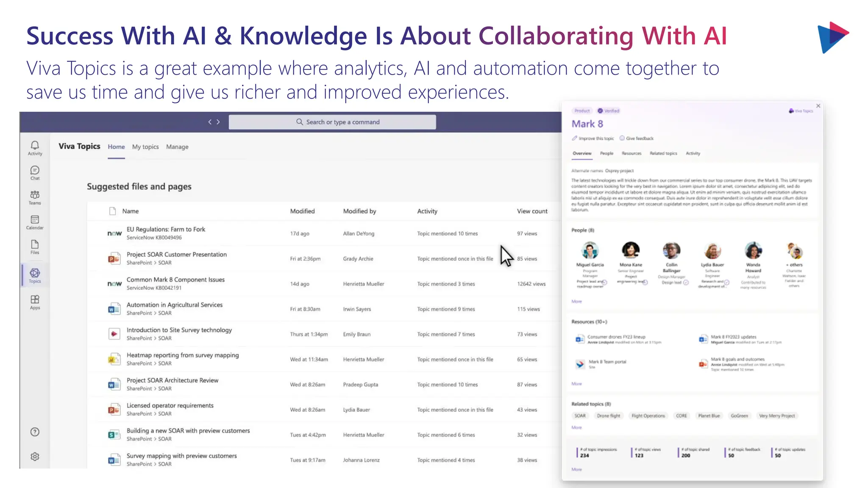Close the Mark 8 topic card
Screen dimensions: 868x488
[818, 106]
